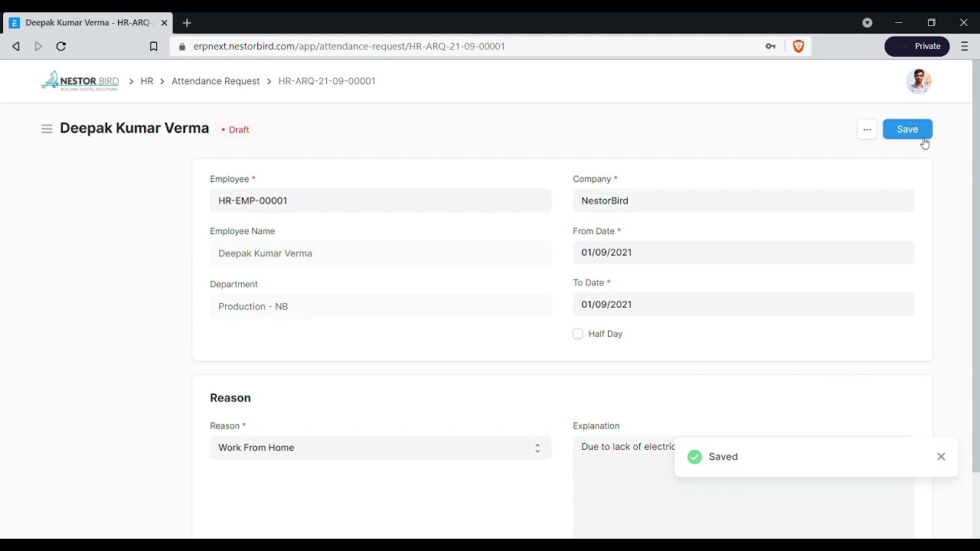The image size is (980, 551).
Task: Click the Company field NestorBird
Action: pos(743,201)
